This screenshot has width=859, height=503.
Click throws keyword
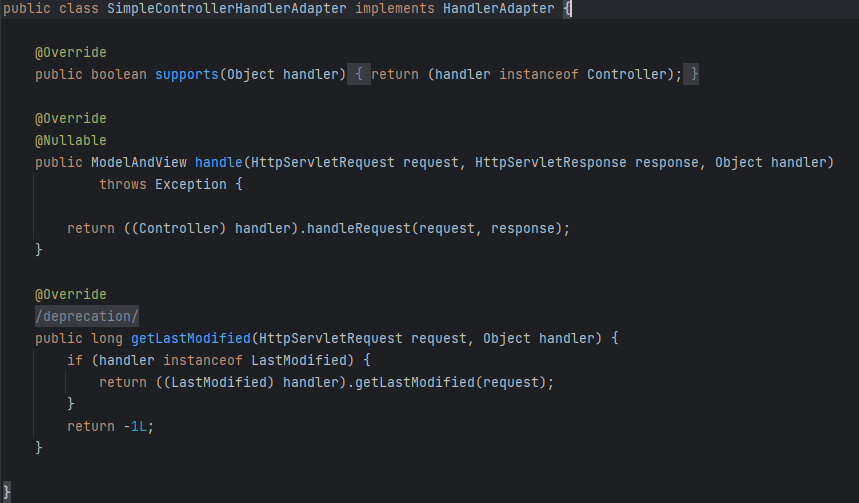point(123,184)
